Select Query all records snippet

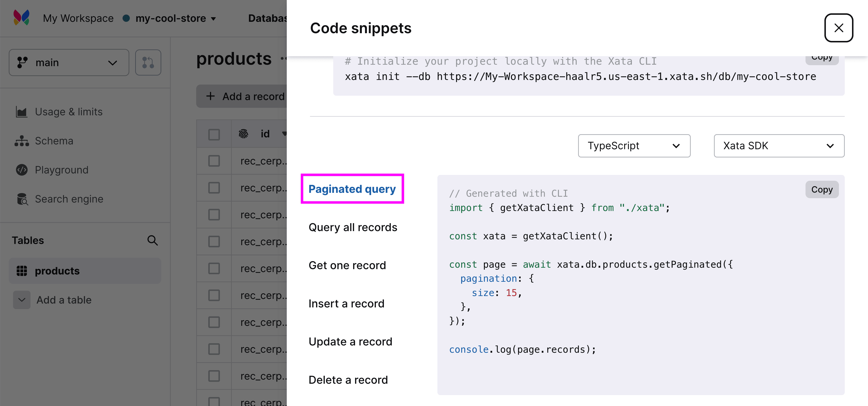tap(353, 227)
